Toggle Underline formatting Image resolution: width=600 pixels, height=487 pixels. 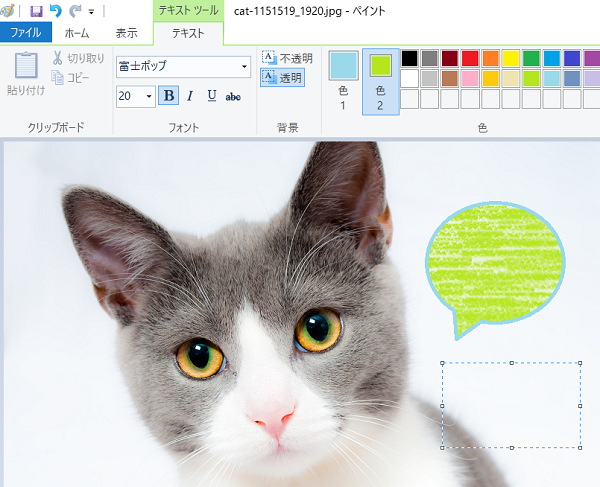pyautogui.click(x=212, y=96)
